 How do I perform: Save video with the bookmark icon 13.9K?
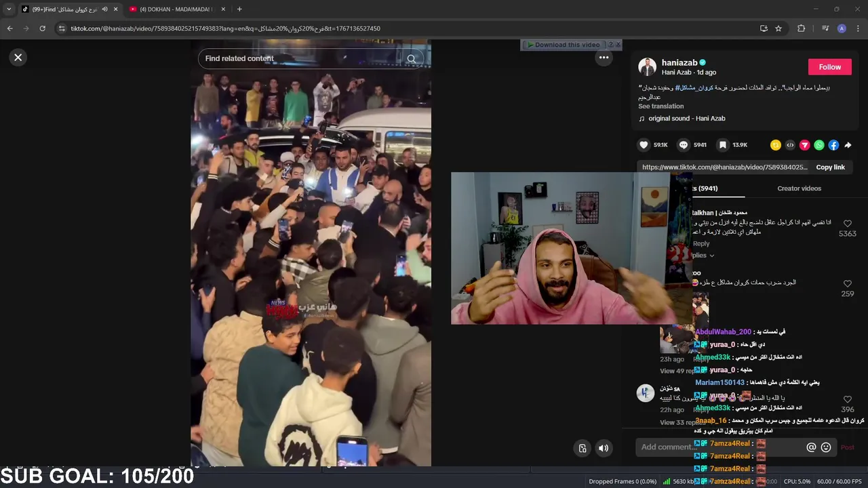tap(723, 145)
